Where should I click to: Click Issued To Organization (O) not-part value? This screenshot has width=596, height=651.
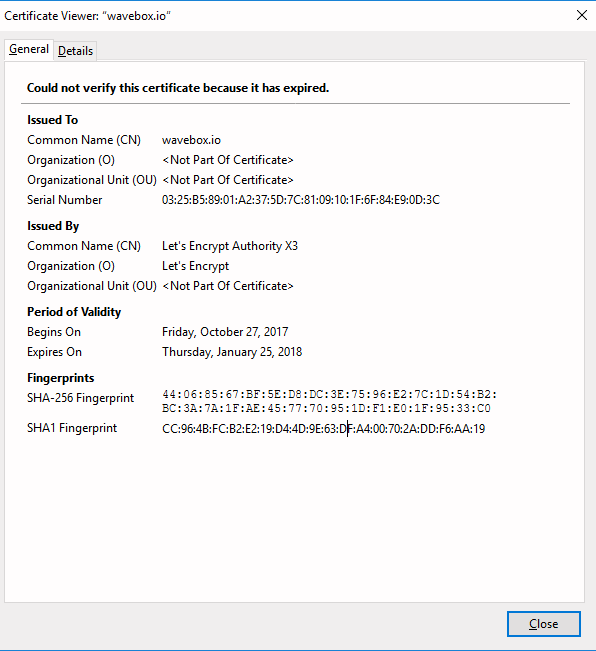click(228, 160)
